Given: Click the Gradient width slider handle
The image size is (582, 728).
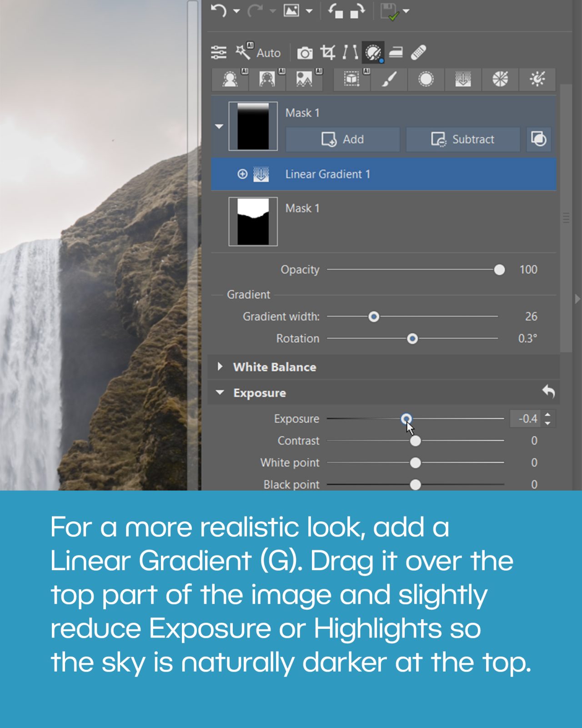Looking at the screenshot, I should click(x=374, y=317).
